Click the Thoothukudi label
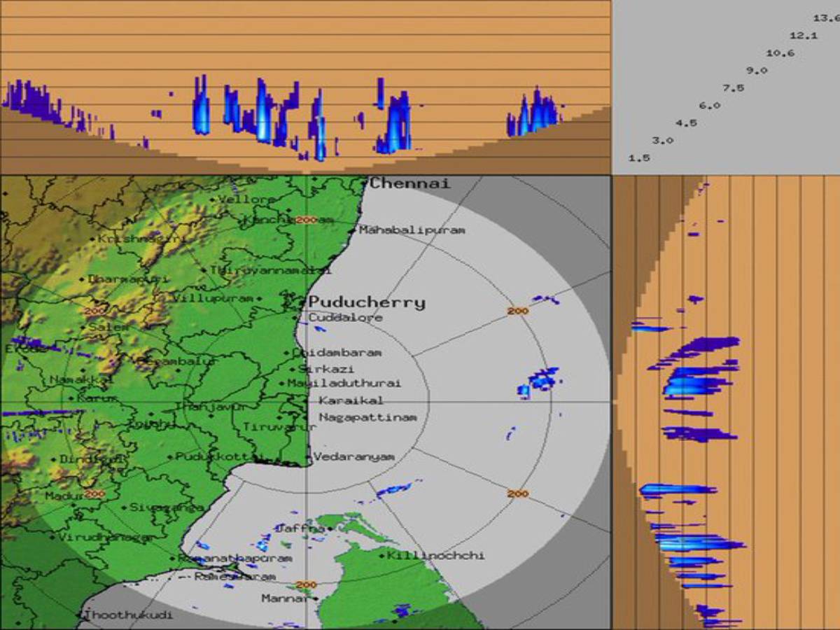 point(128,615)
